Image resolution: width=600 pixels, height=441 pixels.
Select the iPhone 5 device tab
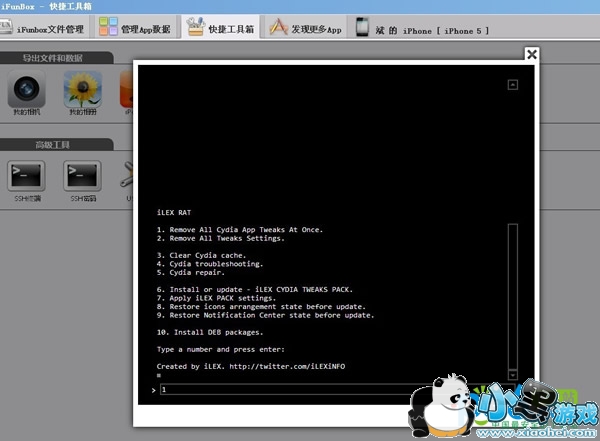tap(422, 28)
